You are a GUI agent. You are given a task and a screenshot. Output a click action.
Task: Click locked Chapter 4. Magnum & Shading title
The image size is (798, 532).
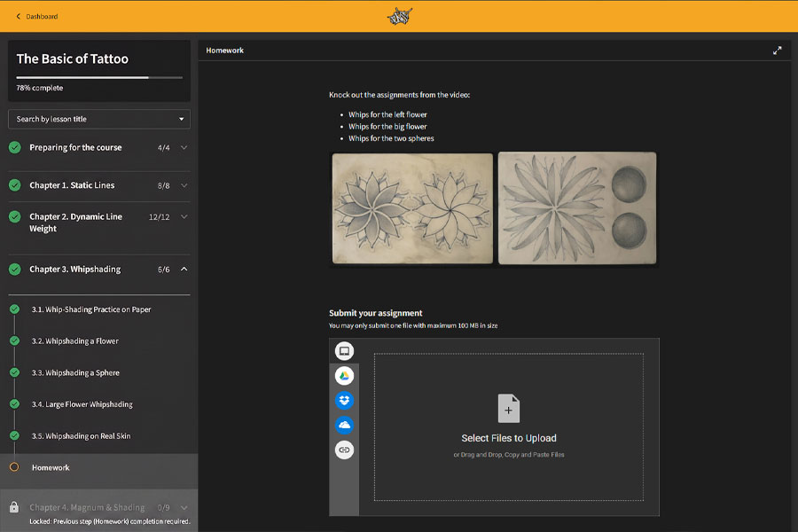(87, 507)
